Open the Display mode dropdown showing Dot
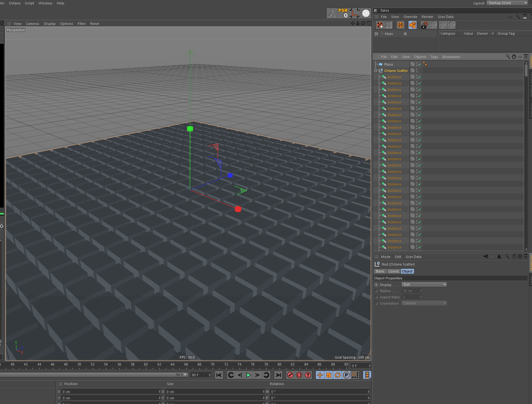Image resolution: width=532 pixels, height=404 pixels. [424, 284]
